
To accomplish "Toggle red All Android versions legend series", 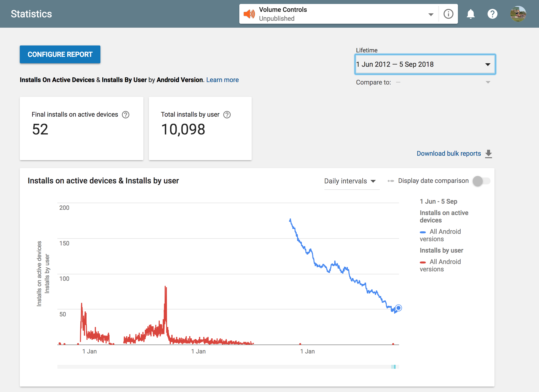I will (440, 265).
